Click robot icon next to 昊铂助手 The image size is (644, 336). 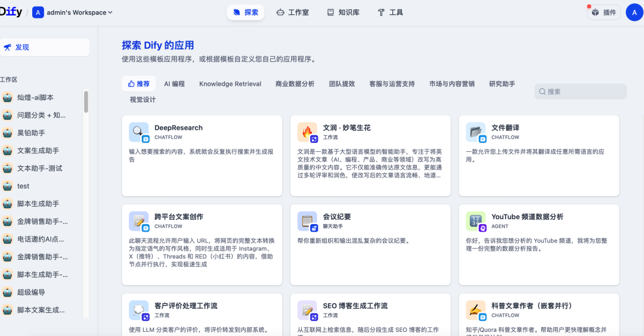(7, 133)
